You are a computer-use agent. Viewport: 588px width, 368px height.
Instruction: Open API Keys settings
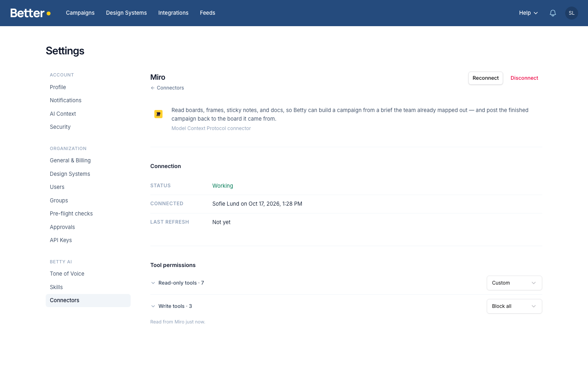point(88,240)
